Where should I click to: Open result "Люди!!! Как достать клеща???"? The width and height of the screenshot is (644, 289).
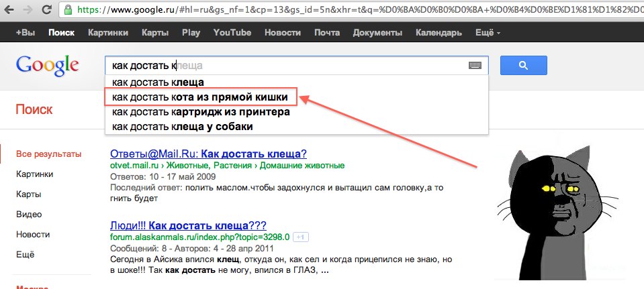pyautogui.click(x=188, y=225)
